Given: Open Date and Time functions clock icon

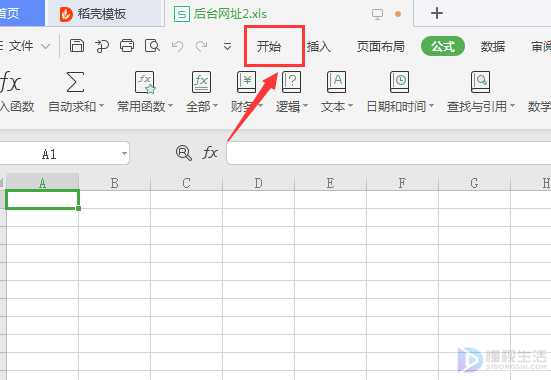Looking at the screenshot, I should click(400, 82).
